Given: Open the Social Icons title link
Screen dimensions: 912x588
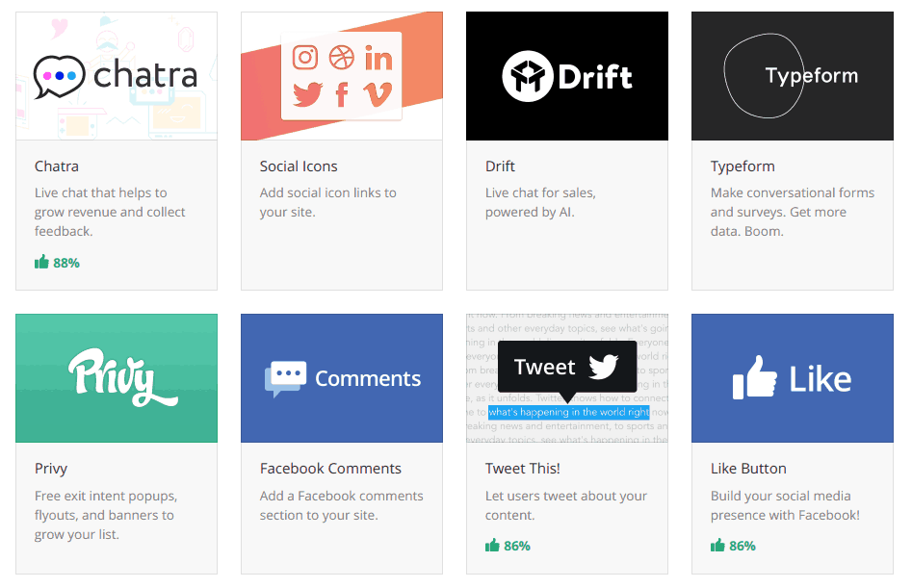Looking at the screenshot, I should tap(299, 166).
